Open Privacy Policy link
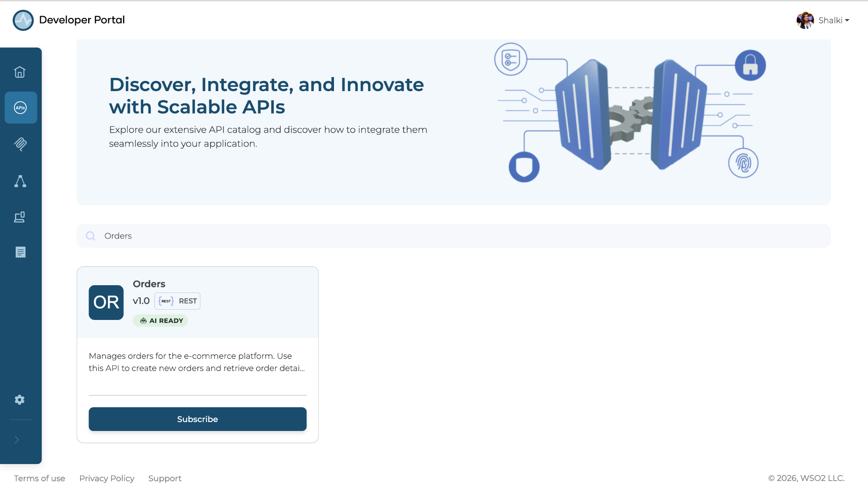 pos(107,478)
